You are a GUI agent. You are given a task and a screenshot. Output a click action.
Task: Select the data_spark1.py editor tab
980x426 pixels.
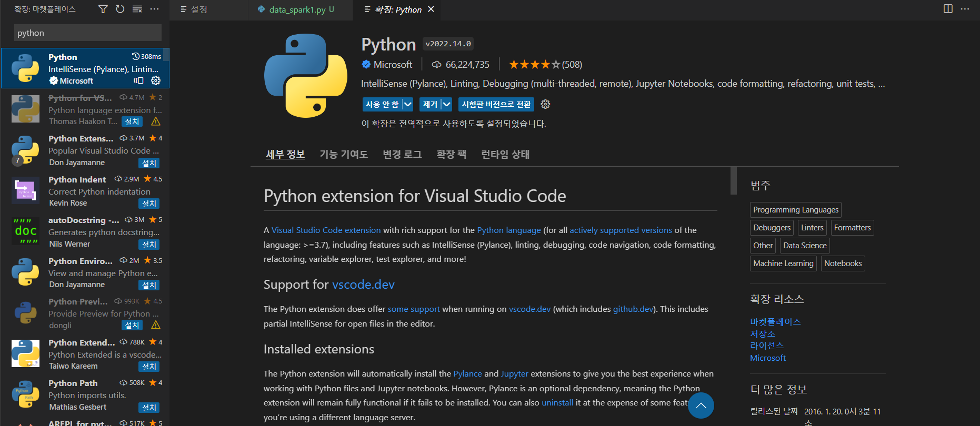click(x=297, y=9)
